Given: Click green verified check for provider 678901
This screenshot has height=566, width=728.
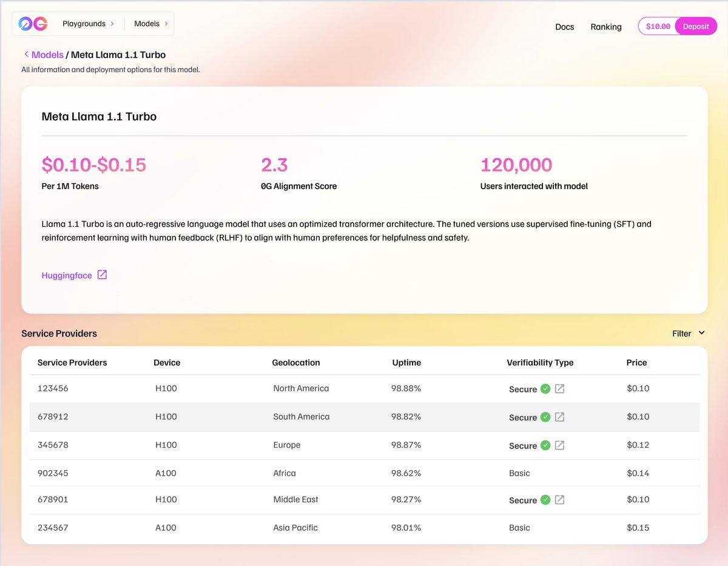Looking at the screenshot, I should click(545, 500).
